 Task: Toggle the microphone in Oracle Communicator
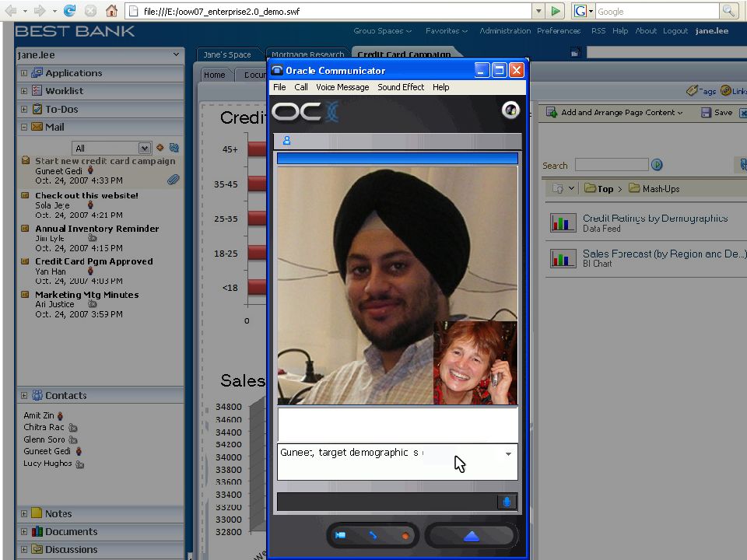tap(507, 502)
